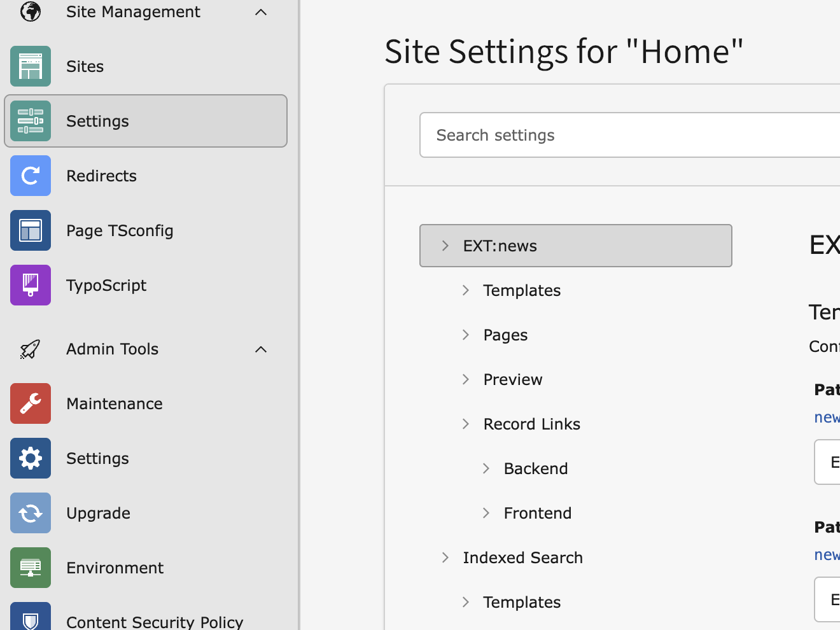Collapse the Site Management section

click(261, 12)
